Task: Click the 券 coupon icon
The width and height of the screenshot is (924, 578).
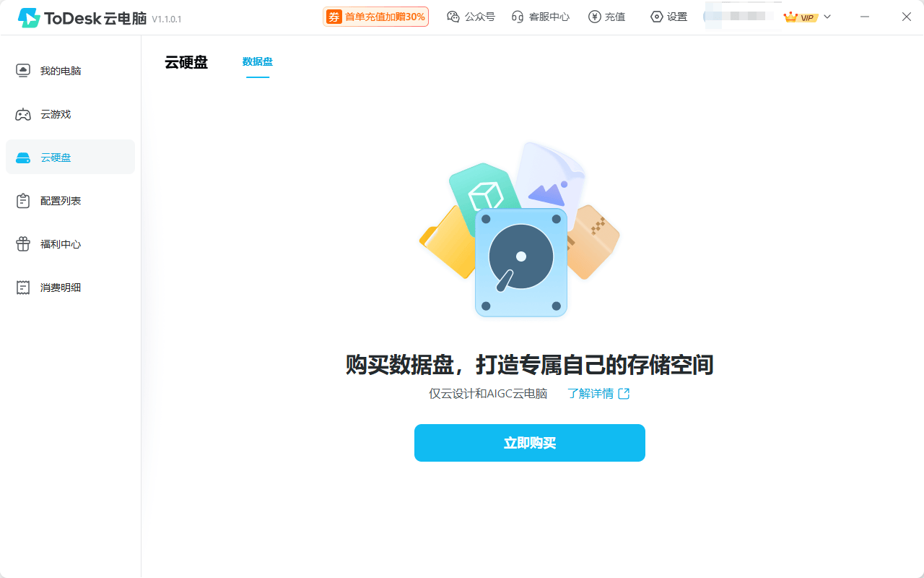Action: [334, 17]
